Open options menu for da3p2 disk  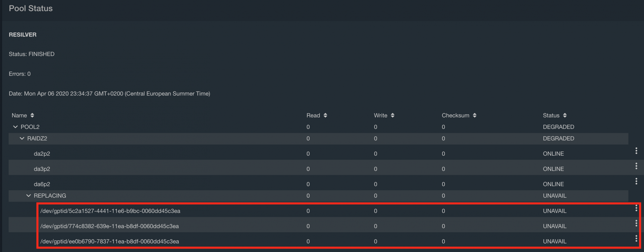point(636,166)
